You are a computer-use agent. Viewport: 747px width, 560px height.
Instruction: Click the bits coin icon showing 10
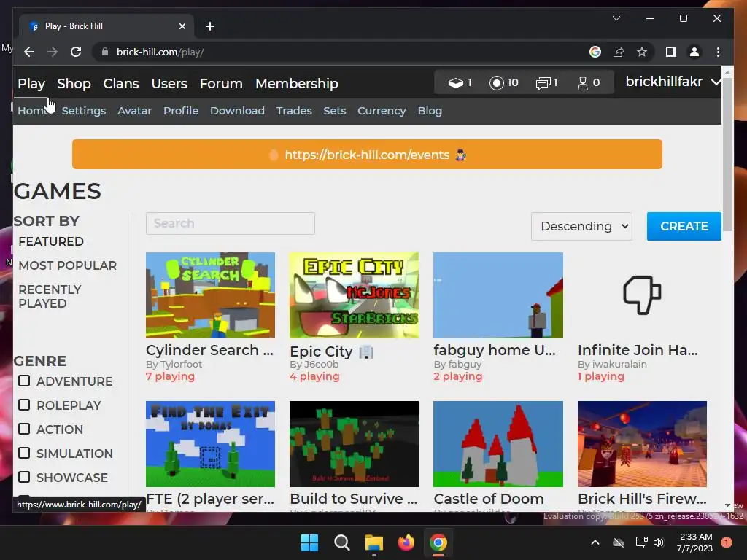pyautogui.click(x=496, y=83)
